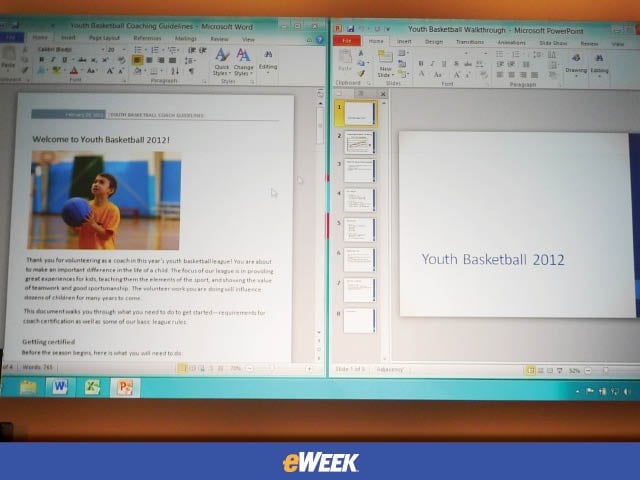640x480 pixels.
Task: Switch to Word Page Layout tab
Action: pos(104,38)
